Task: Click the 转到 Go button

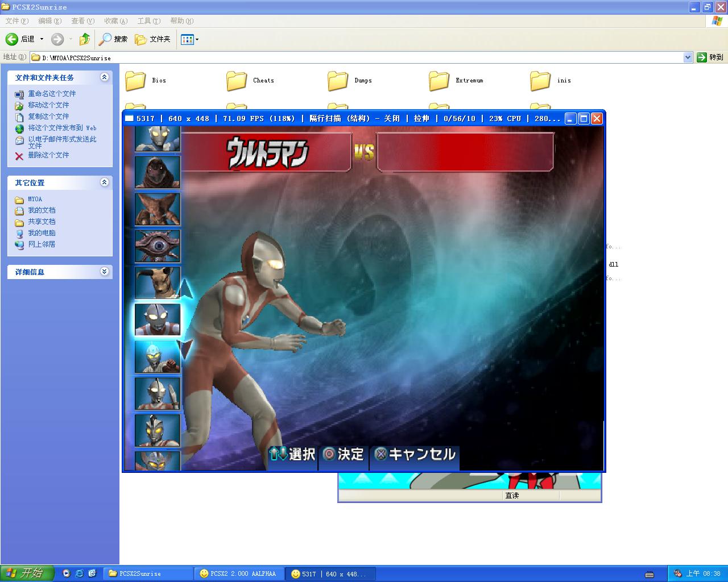Action: pos(710,57)
